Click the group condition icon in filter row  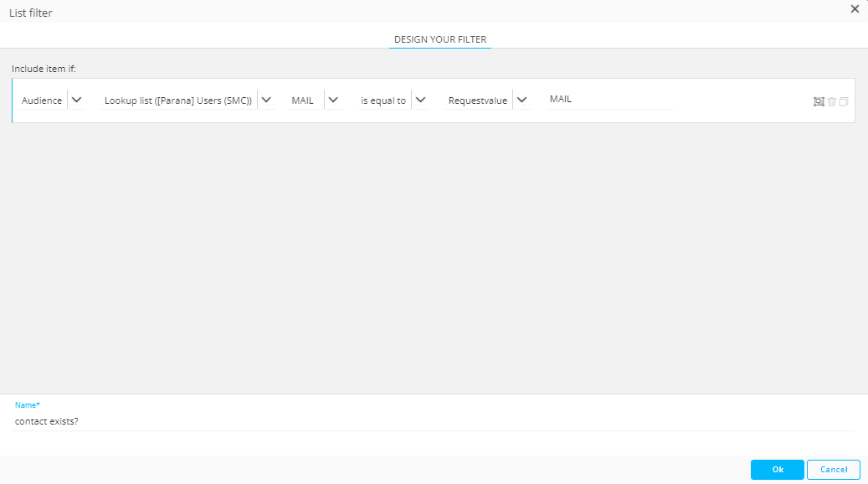pyautogui.click(x=819, y=101)
